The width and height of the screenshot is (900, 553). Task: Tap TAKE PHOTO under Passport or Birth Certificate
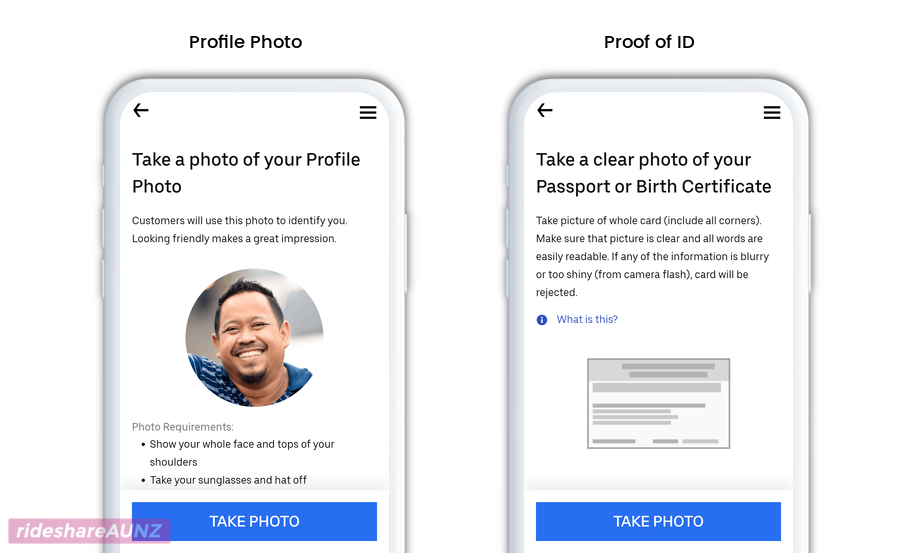click(658, 521)
